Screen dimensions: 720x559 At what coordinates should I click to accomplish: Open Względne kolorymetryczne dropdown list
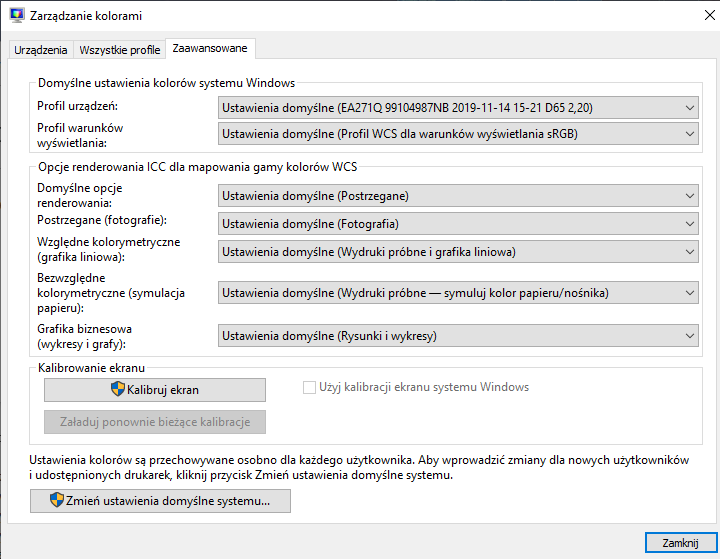458,251
